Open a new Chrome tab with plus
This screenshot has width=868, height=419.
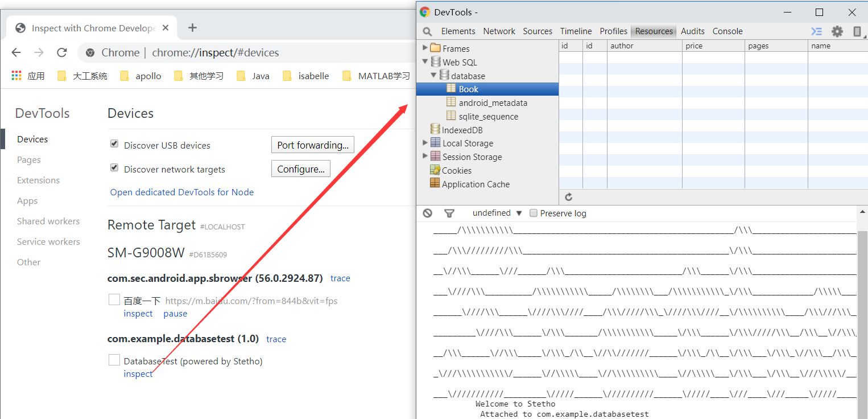coord(192,27)
